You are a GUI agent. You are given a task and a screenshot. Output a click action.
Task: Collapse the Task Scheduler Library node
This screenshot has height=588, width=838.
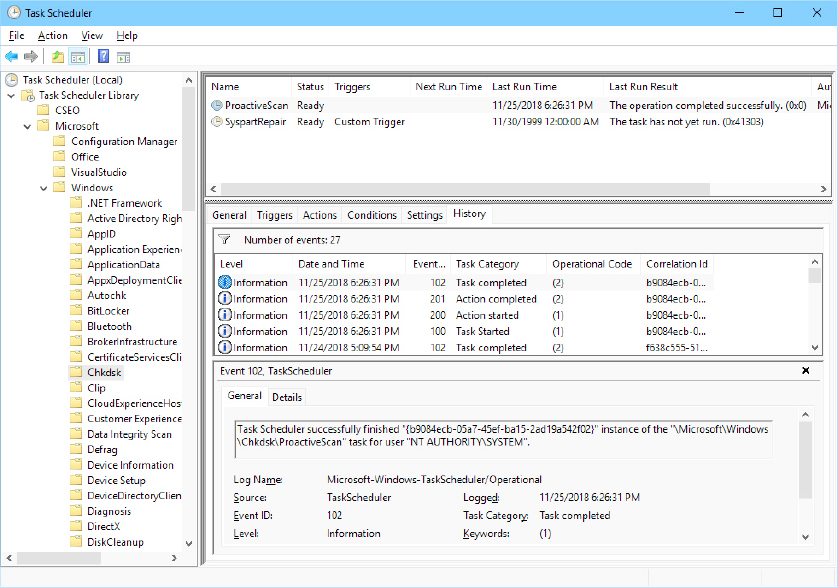(11, 96)
